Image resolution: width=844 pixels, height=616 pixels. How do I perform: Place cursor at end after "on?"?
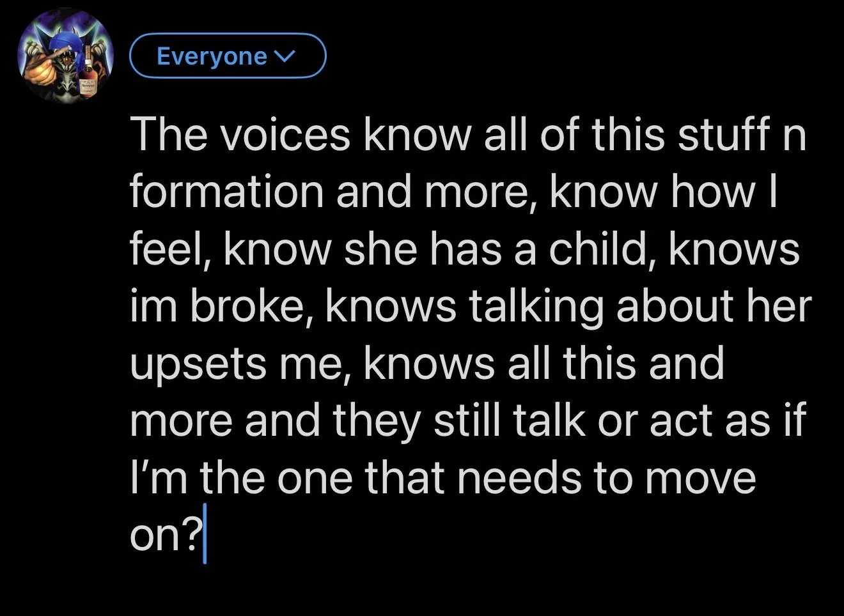pyautogui.click(x=205, y=536)
